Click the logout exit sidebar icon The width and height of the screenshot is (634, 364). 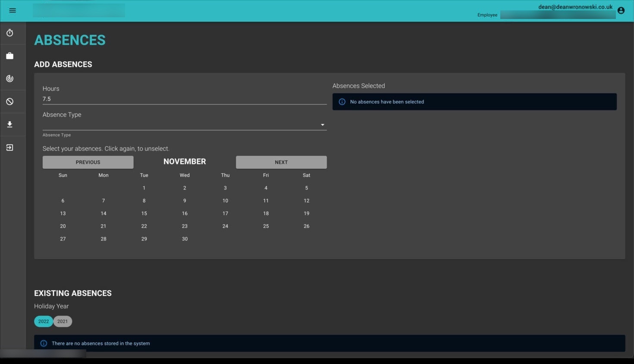pyautogui.click(x=9, y=147)
